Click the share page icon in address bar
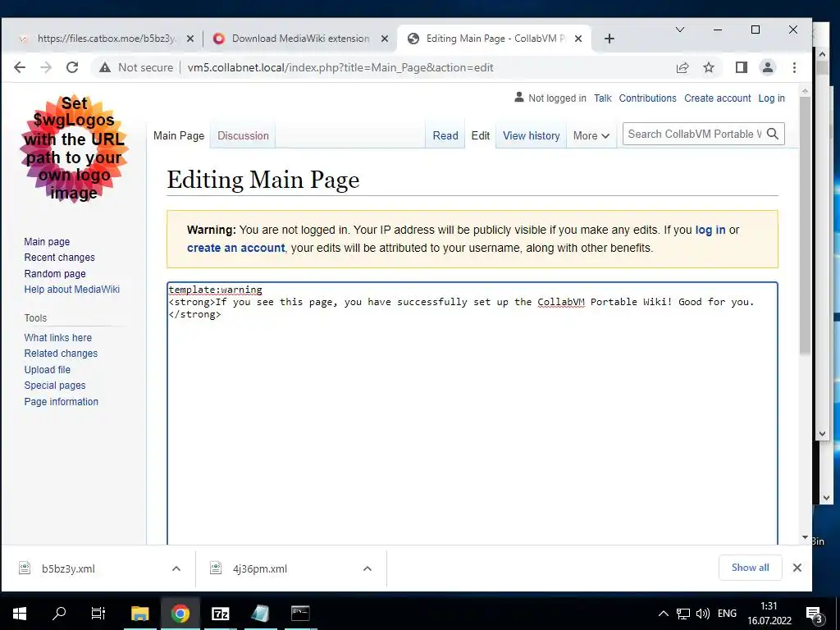Viewport: 840px width, 630px height. click(682, 67)
